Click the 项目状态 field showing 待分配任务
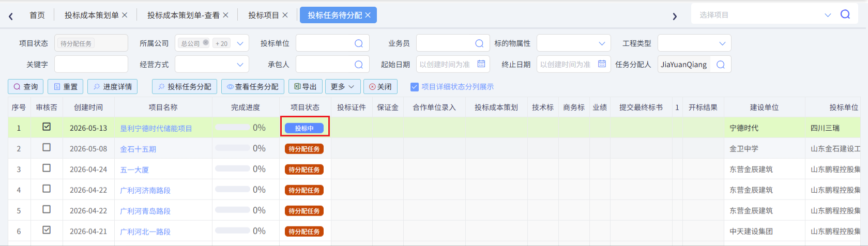 point(91,43)
